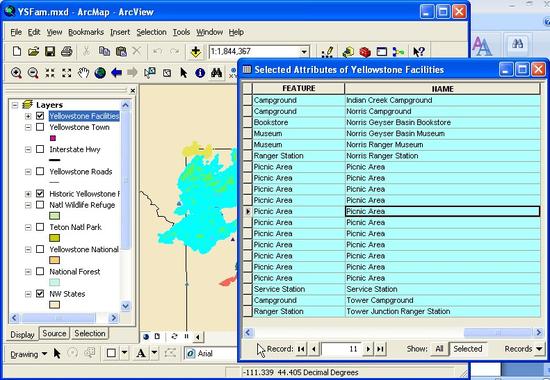The width and height of the screenshot is (550, 380).
Task: Click the Find binoculars tool
Action: click(216, 73)
